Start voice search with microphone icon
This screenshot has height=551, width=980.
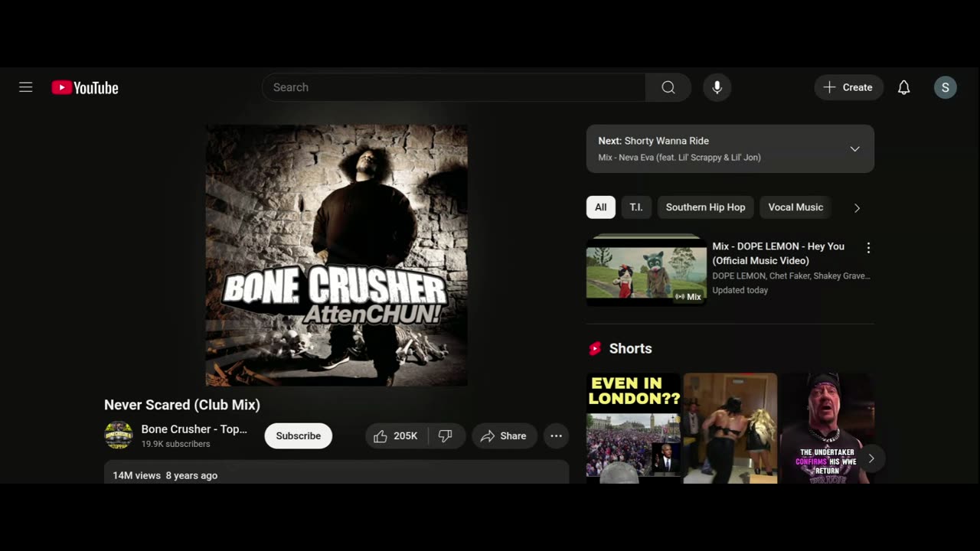tap(717, 87)
